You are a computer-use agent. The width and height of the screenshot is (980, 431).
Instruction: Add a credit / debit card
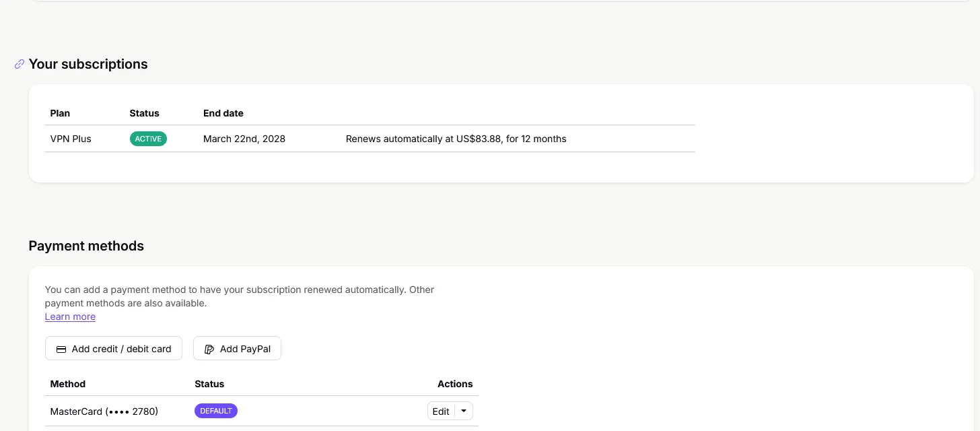point(114,349)
